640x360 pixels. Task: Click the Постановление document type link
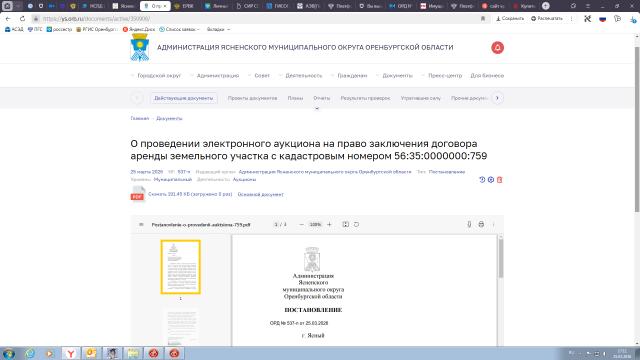pyautogui.click(x=447, y=172)
